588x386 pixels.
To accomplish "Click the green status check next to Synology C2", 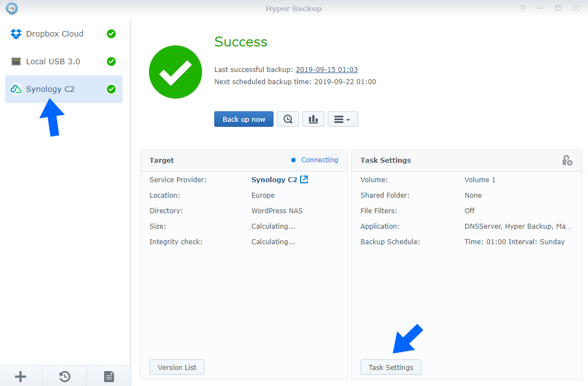I will coord(111,89).
